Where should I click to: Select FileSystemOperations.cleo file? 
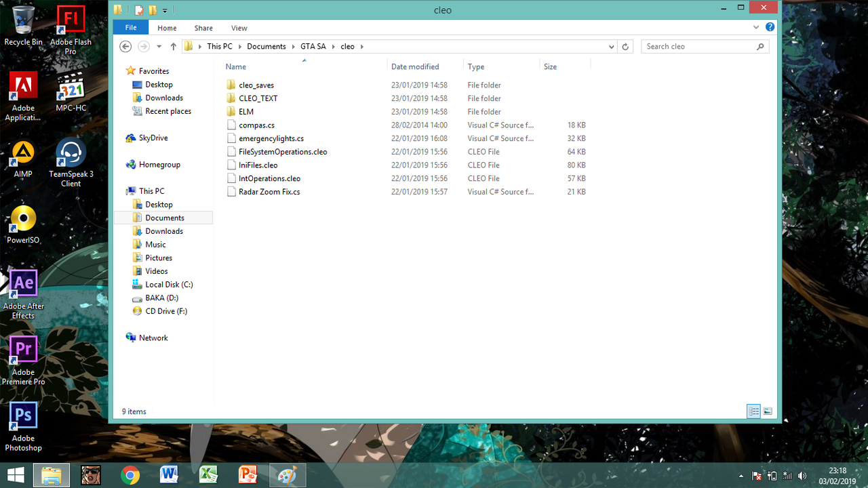(283, 152)
